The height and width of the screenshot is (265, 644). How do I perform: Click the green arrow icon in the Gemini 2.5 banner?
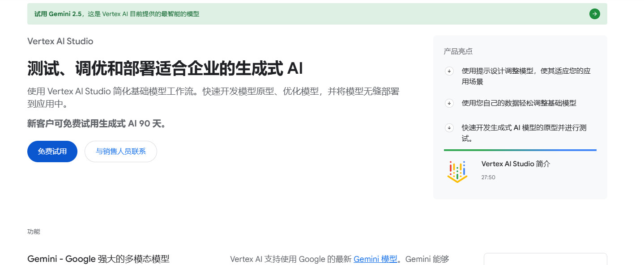(594, 14)
